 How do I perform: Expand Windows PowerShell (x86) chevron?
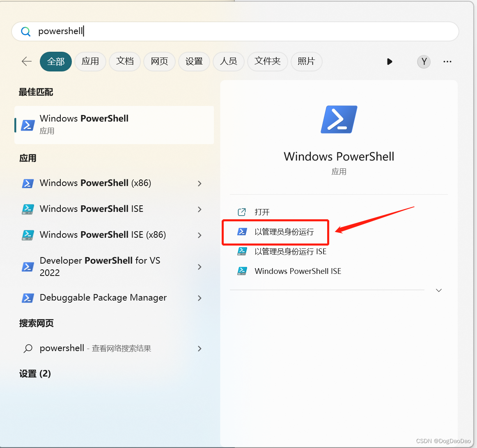point(200,184)
